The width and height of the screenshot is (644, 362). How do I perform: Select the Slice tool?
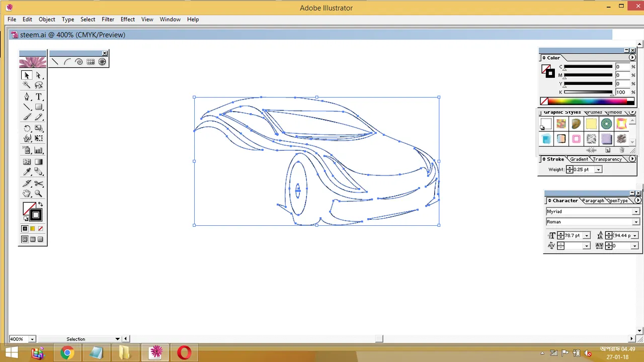pos(27,184)
